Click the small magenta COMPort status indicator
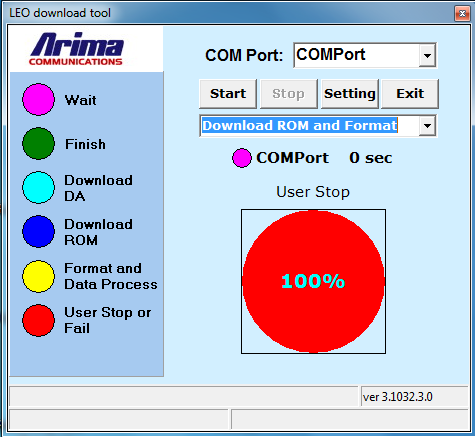 pyautogui.click(x=242, y=158)
